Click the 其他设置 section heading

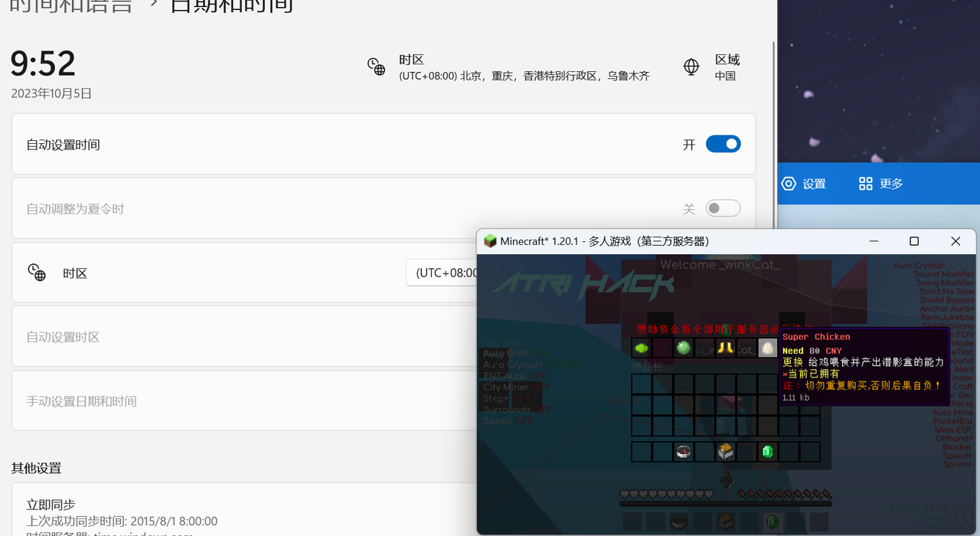coord(36,468)
